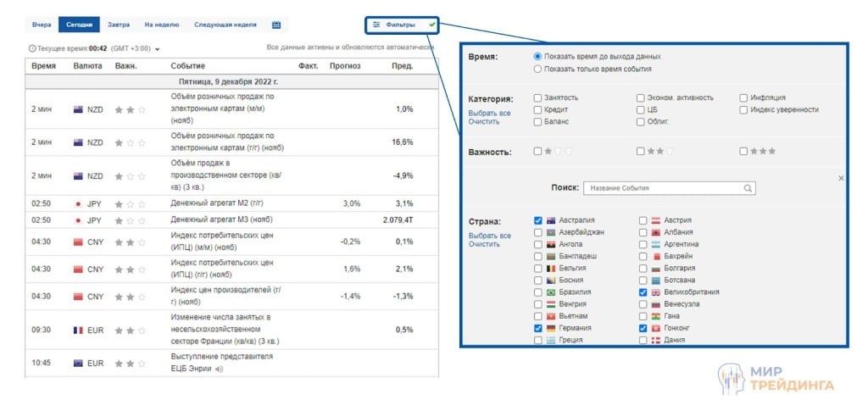Open the calendar date picker icon
Screen dimensions: 868x400
coord(276,25)
